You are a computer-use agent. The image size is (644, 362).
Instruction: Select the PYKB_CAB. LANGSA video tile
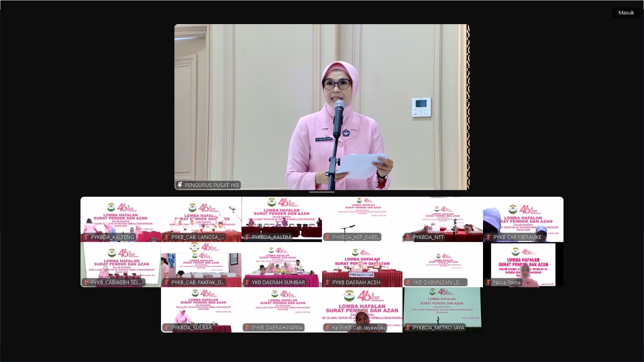click(x=201, y=217)
